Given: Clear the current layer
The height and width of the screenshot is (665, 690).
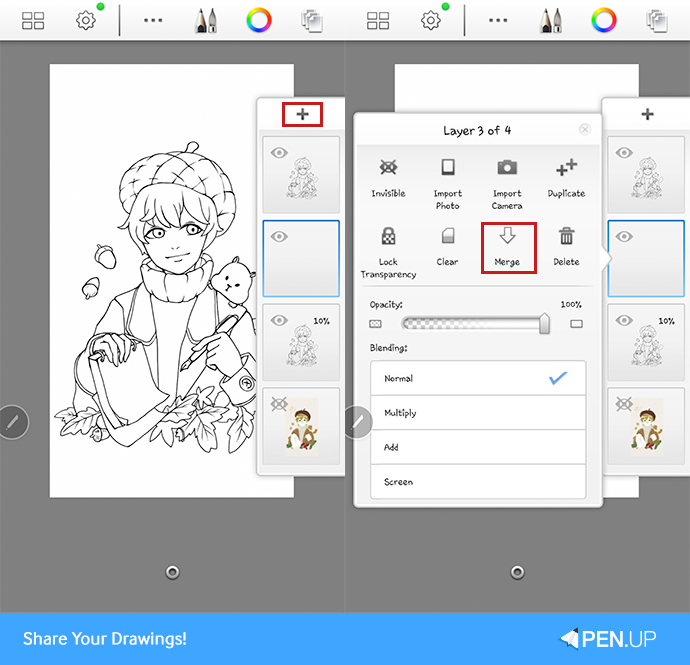Looking at the screenshot, I should point(448,246).
